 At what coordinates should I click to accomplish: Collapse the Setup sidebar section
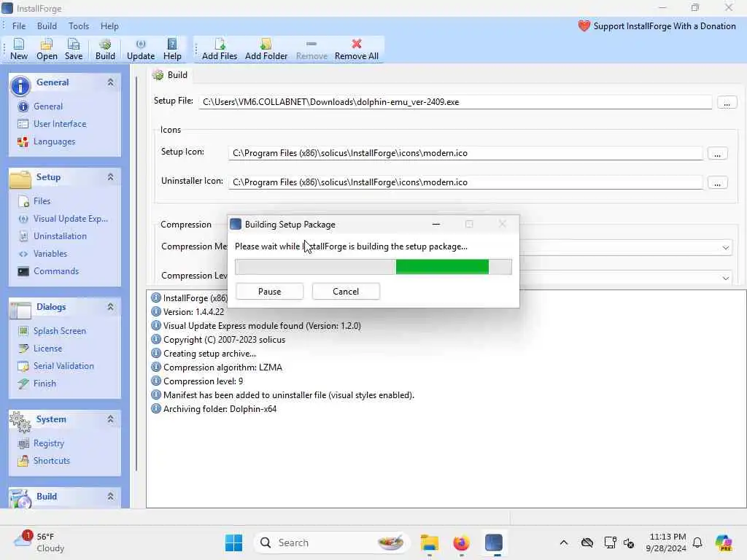[111, 177]
